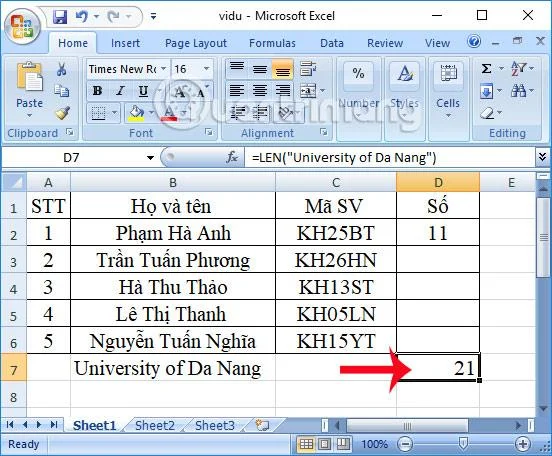Click the Find and Select binoculars
552x456 pixels.
[x=519, y=91]
